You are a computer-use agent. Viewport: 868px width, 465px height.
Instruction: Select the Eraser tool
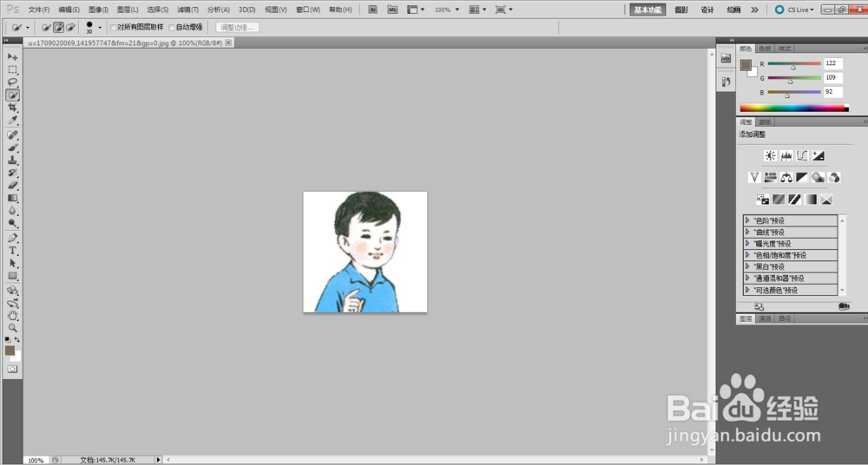point(12,186)
